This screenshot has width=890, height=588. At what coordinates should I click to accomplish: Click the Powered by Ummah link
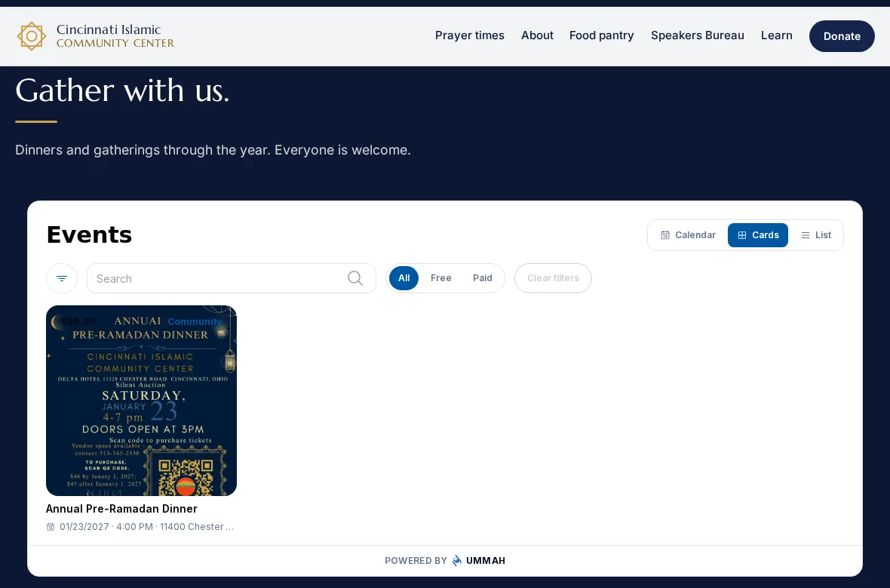(445, 561)
